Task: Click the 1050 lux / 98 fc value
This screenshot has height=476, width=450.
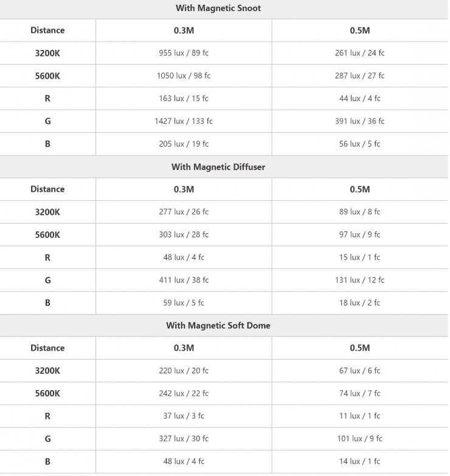Action: click(184, 75)
